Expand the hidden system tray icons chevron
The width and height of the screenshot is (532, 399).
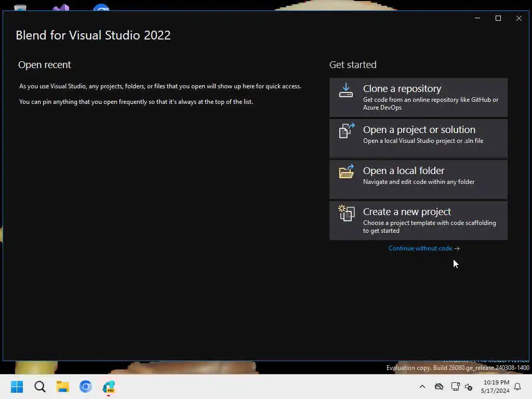click(422, 387)
